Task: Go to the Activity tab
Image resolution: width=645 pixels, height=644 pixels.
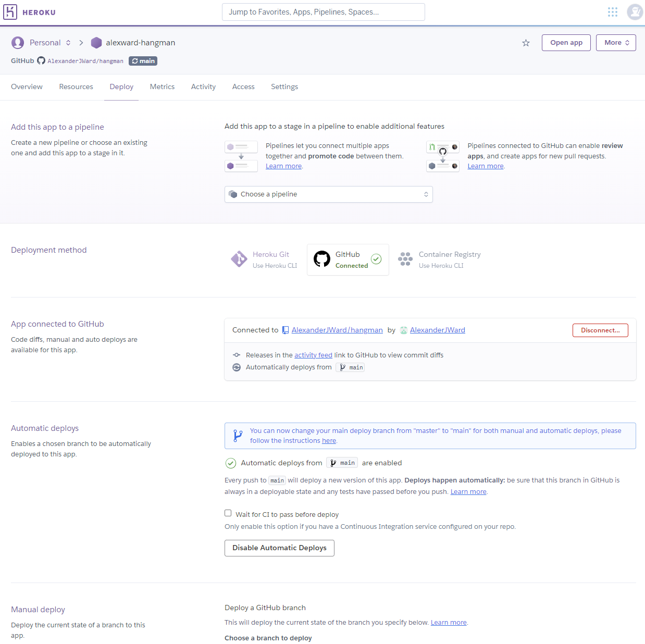Action: coord(203,86)
